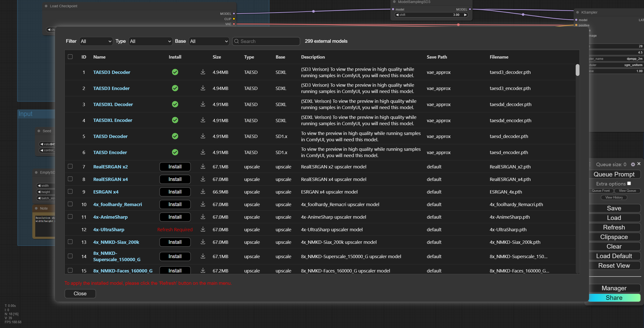Click download icon for ESRGAN x4

coord(203,192)
